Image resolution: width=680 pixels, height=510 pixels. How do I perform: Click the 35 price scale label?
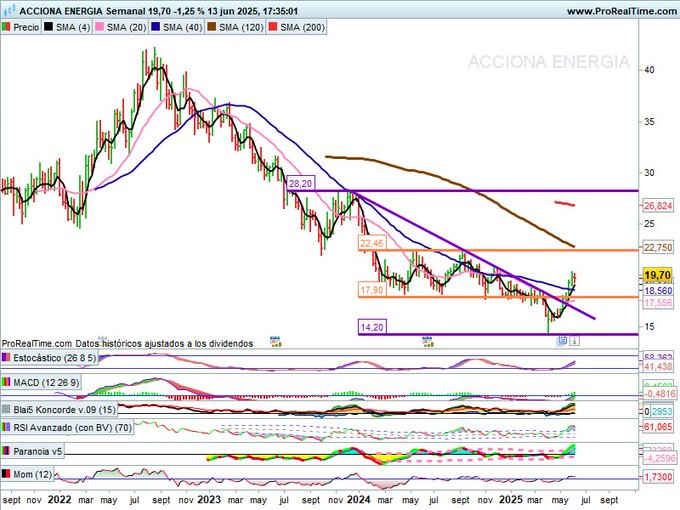coord(649,122)
